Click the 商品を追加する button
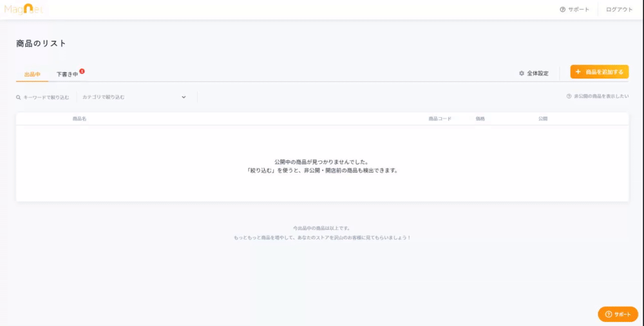Viewport: 644px width, 326px height. click(599, 72)
